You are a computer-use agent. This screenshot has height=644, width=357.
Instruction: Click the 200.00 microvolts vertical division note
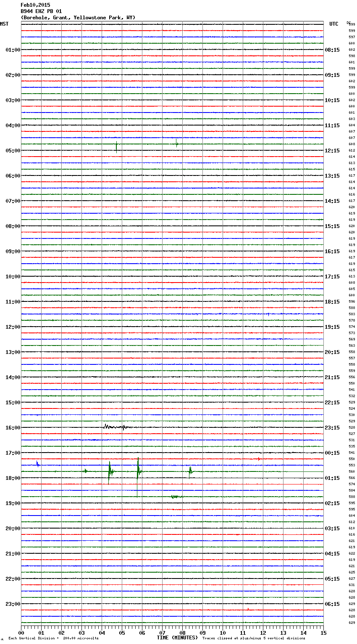tap(54, 639)
